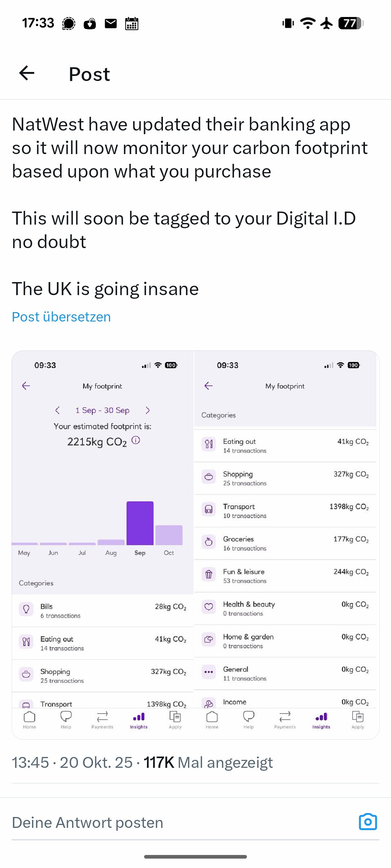391x868 pixels.
Task: Open the Fun & leisure category row
Action: pos(285,576)
